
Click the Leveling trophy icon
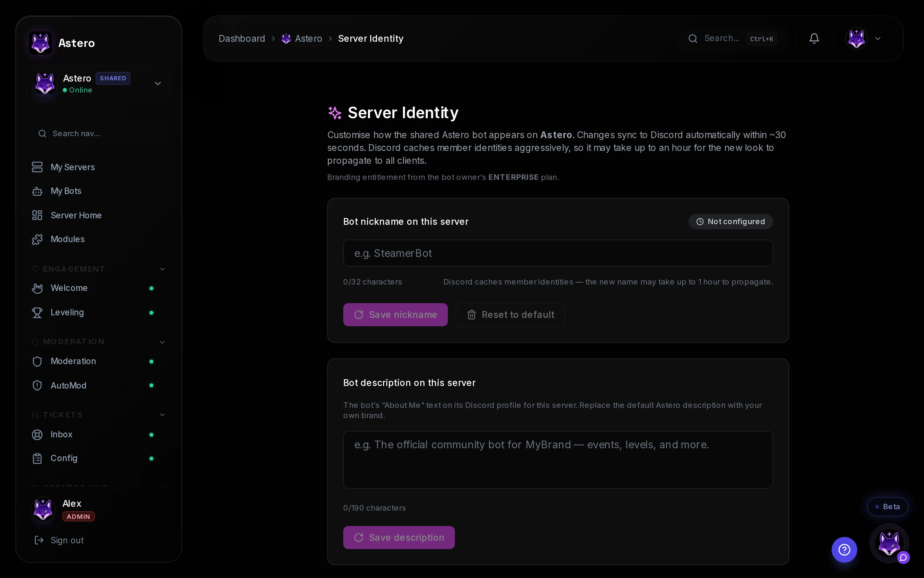37,313
